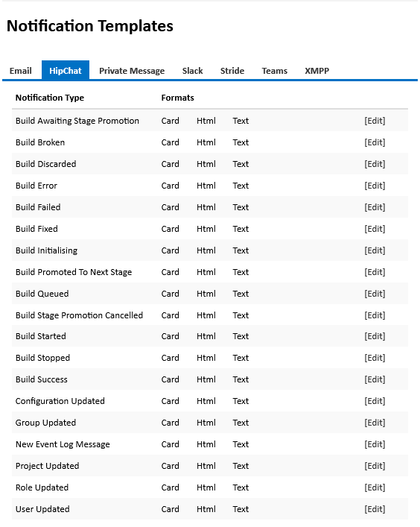Open Card format for Build Initialising
Image resolution: width=420 pixels, height=527 pixels.
coord(170,250)
